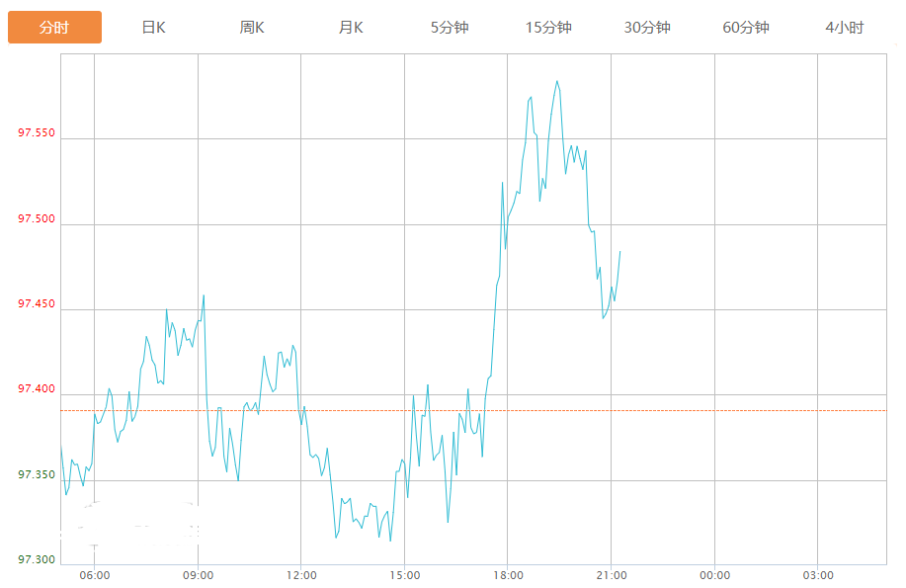This screenshot has width=906, height=588.
Task: Click the 06:00 time axis label
Action: coord(94,575)
